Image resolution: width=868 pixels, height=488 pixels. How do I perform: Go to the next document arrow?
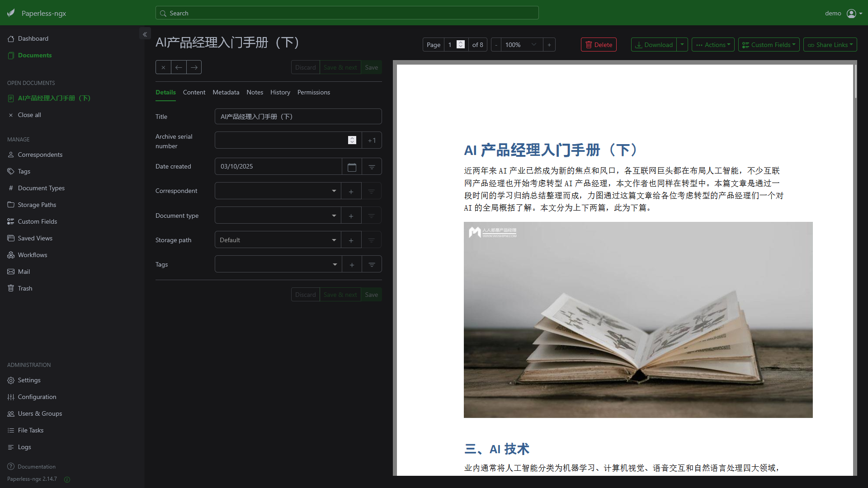194,67
